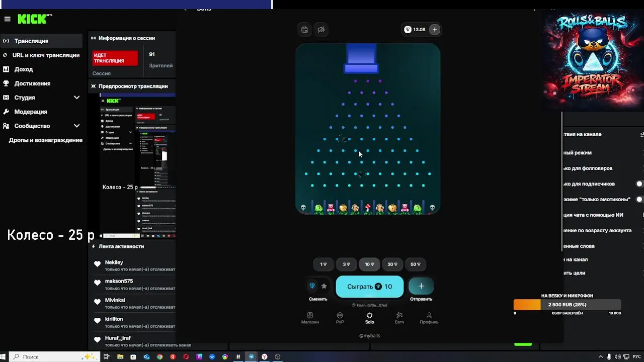This screenshot has width=644, height=362.
Task: Open Telegram from the taskbar
Action: [x=251, y=356]
